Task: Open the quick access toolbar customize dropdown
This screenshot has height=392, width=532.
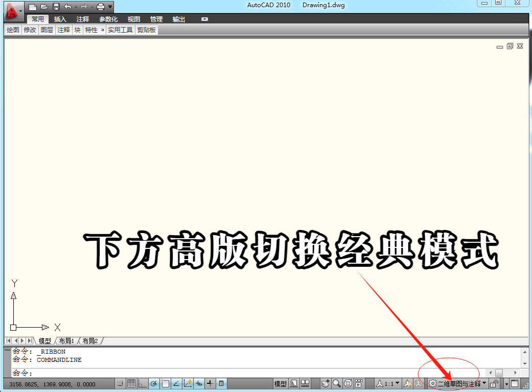Action: pos(110,7)
